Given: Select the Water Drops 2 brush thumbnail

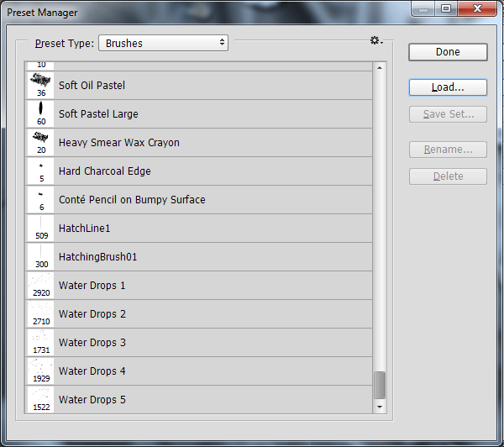Looking at the screenshot, I should tap(40, 314).
